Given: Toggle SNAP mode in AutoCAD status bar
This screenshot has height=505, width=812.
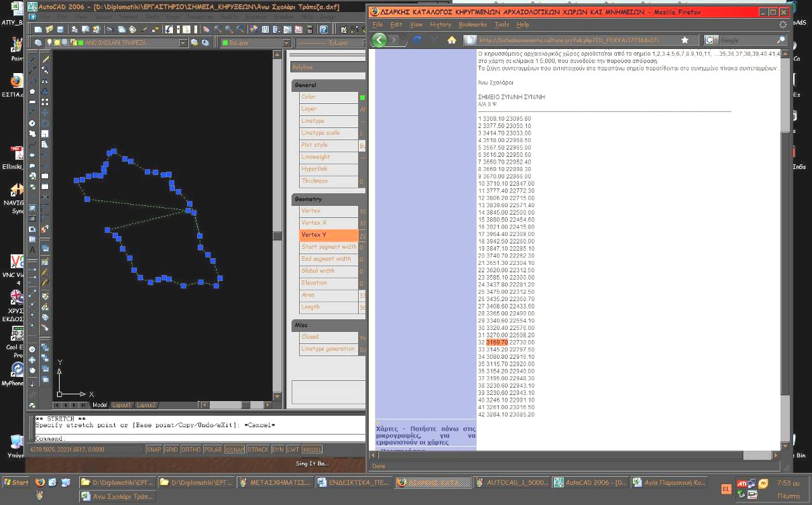Looking at the screenshot, I should coord(154,449).
